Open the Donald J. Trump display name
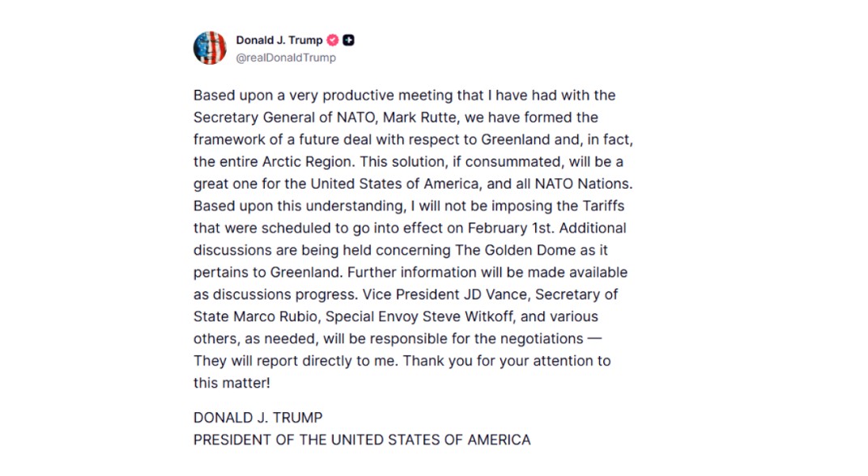The height and width of the screenshot is (476, 868). click(279, 40)
